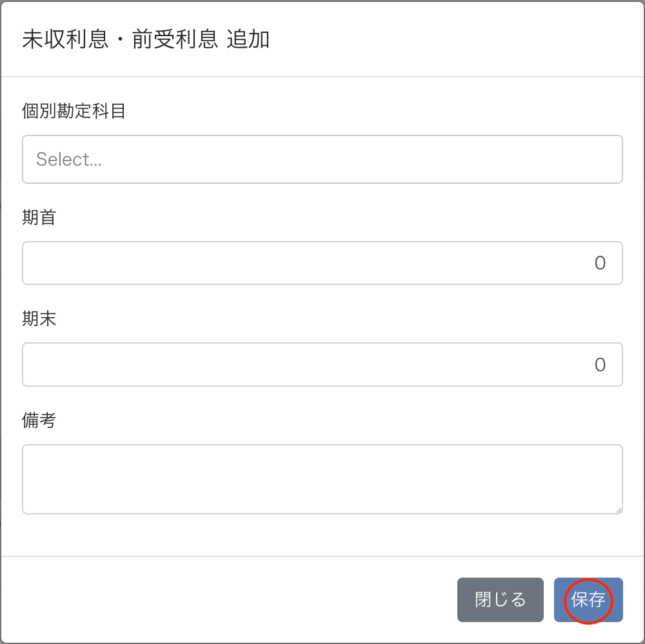
Task: Click the 0 value in 期首 field
Action: pos(600,263)
